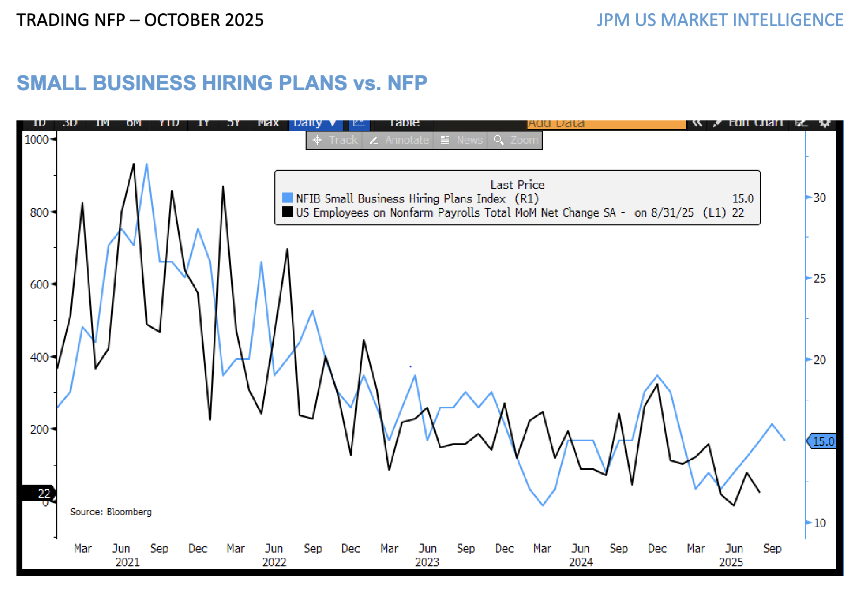Click the Edit Chart button
This screenshot has height=595, width=868.
749,124
